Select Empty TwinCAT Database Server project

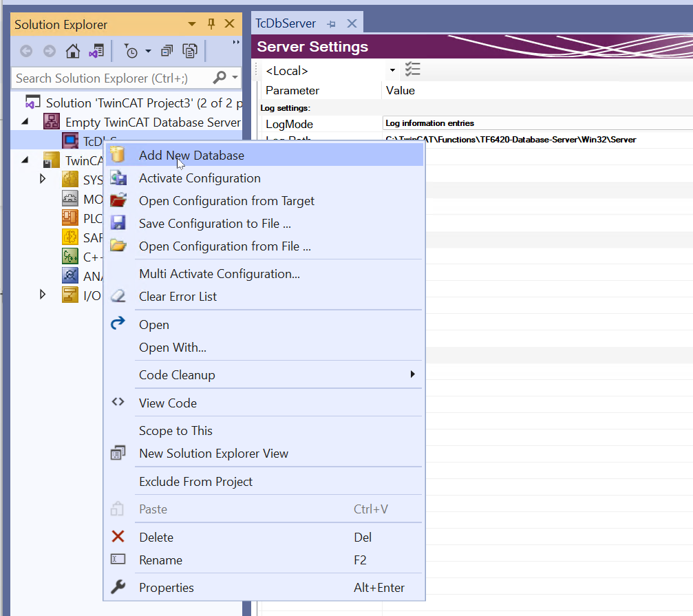pos(153,123)
